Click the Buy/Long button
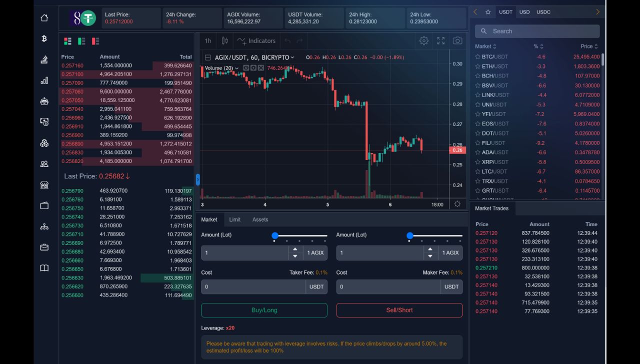Image resolution: width=640 pixels, height=364 pixels. click(x=264, y=310)
